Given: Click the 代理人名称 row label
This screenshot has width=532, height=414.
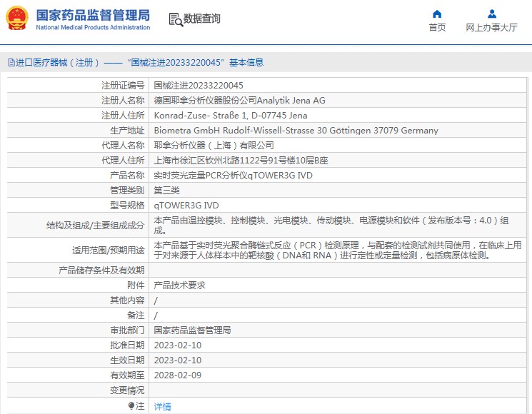Looking at the screenshot, I should [x=123, y=145].
